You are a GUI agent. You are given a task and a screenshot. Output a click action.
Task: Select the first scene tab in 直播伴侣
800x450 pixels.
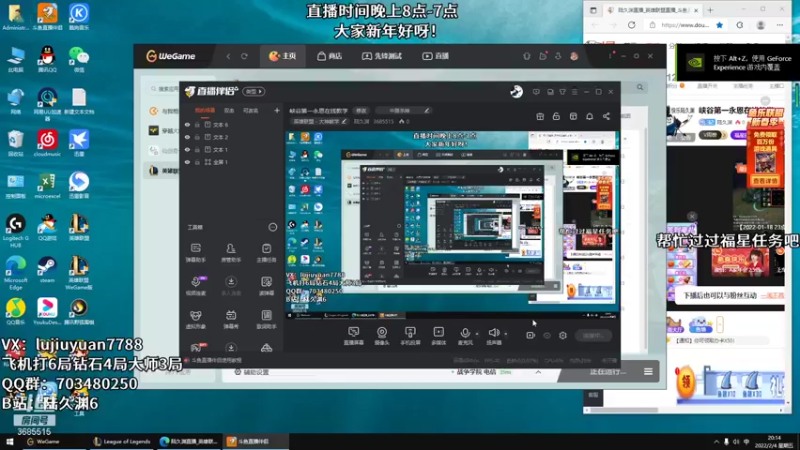pos(205,110)
